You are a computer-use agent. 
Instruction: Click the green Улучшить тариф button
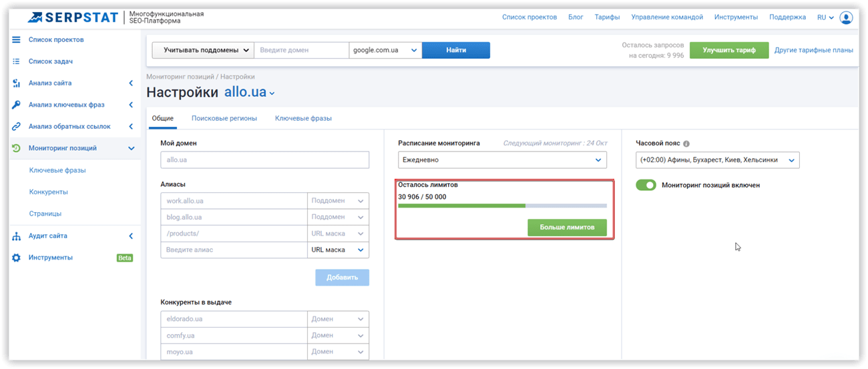click(x=729, y=50)
